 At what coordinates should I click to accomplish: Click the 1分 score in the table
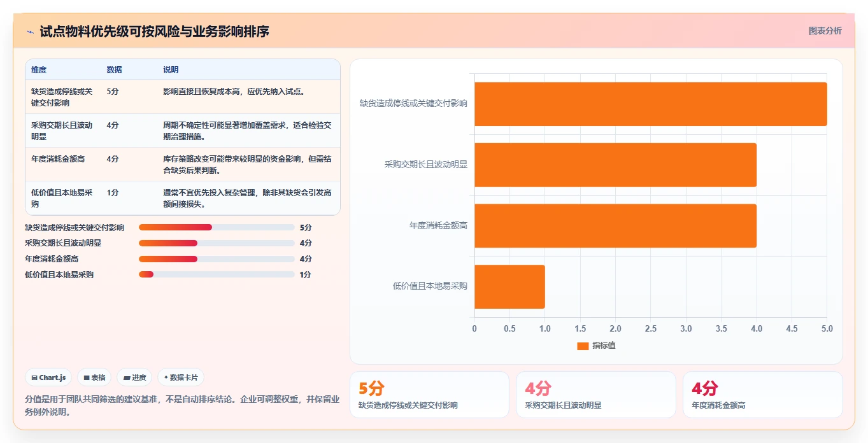113,192
